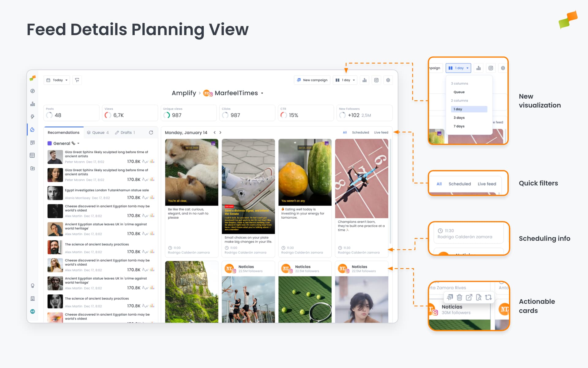The image size is (588, 368).
Task: Enable the Scheduled quick filter
Action: point(360,132)
